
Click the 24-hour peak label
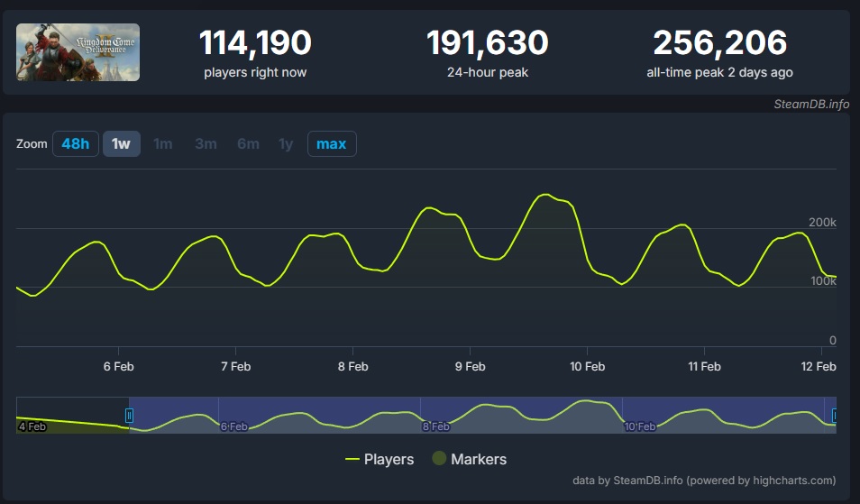(x=488, y=72)
